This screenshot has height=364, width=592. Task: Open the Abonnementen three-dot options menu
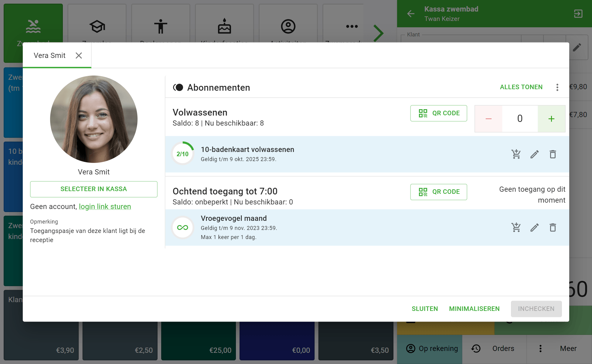pos(557,87)
